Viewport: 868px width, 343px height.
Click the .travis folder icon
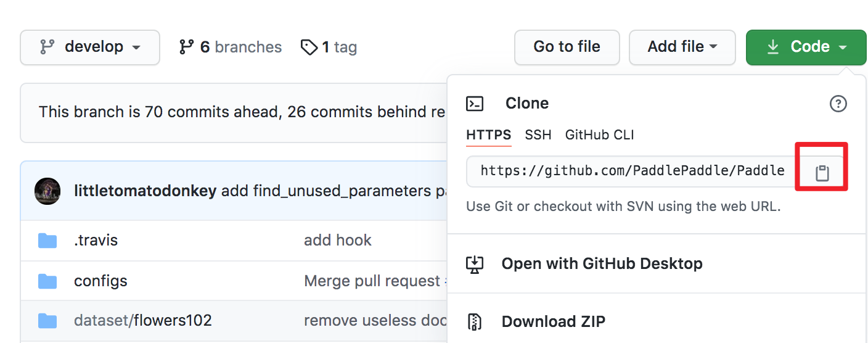[x=47, y=241]
